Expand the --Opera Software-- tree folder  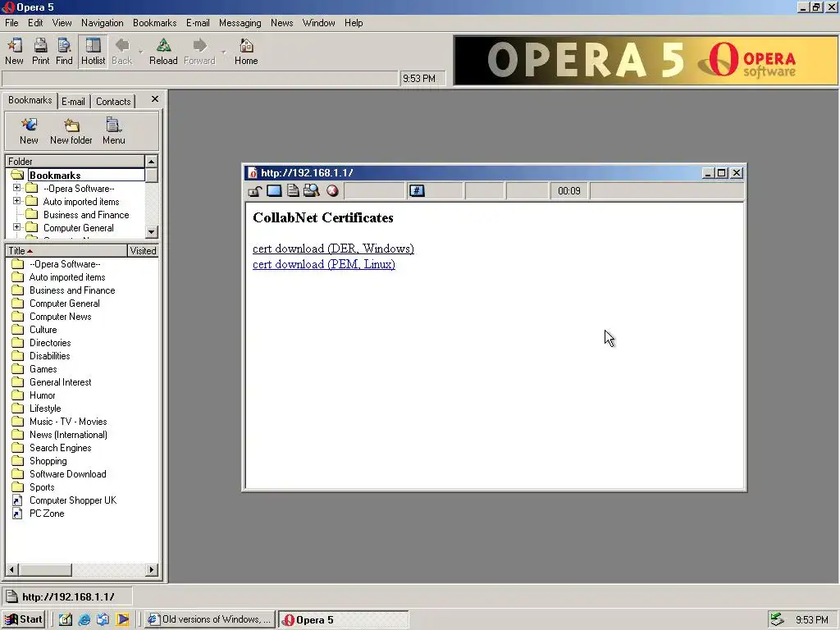[x=16, y=188]
